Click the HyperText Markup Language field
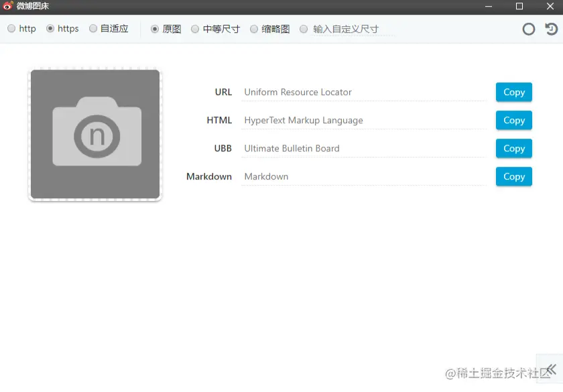This screenshot has width=563, height=392. click(364, 120)
